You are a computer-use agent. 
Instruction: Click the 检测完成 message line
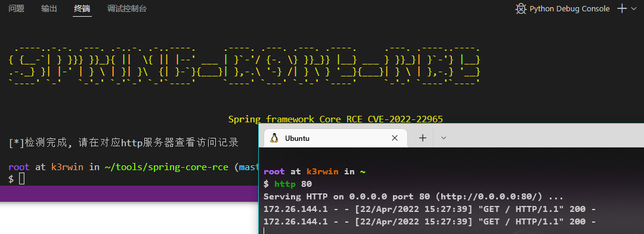tap(123, 143)
